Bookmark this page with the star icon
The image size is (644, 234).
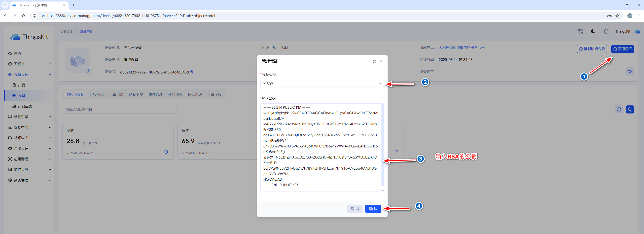(x=617, y=16)
